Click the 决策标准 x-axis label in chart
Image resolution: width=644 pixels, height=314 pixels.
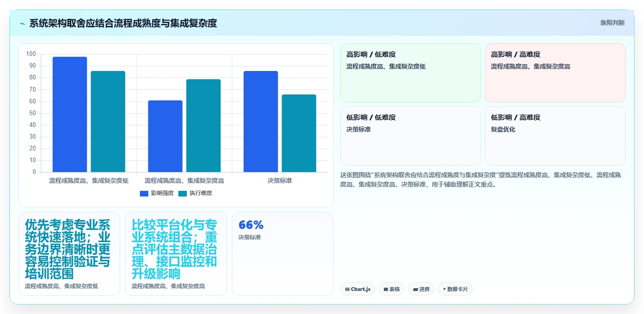point(280,181)
